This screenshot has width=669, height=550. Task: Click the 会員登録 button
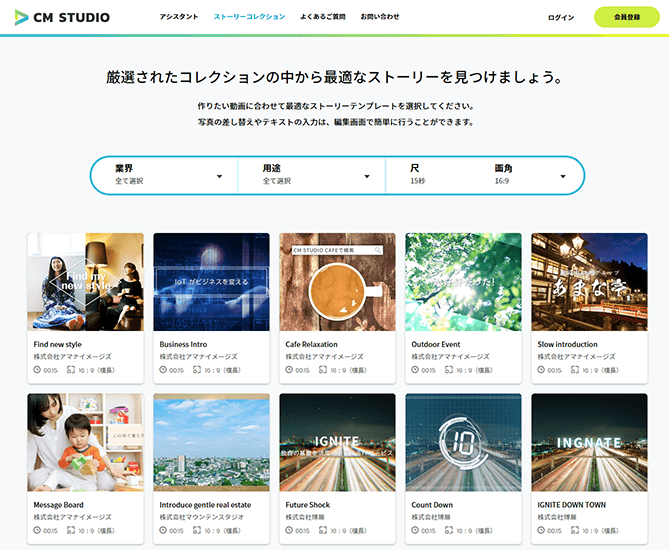click(627, 17)
